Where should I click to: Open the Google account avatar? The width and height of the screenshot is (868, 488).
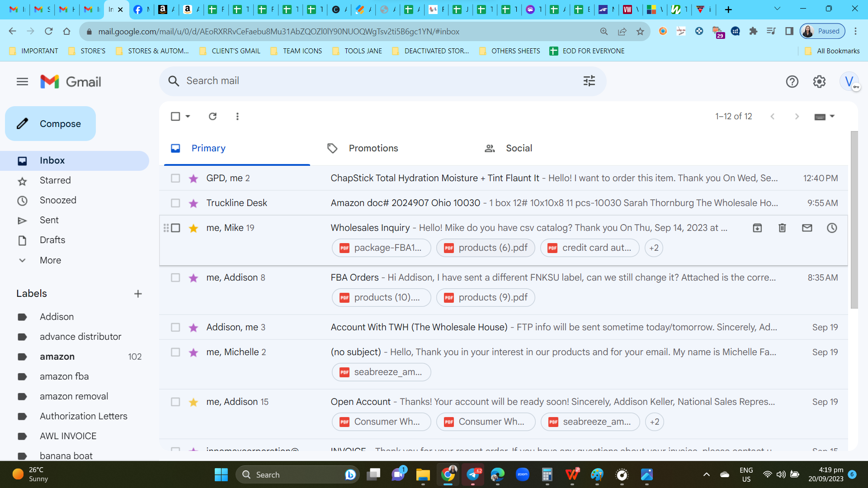click(x=849, y=82)
